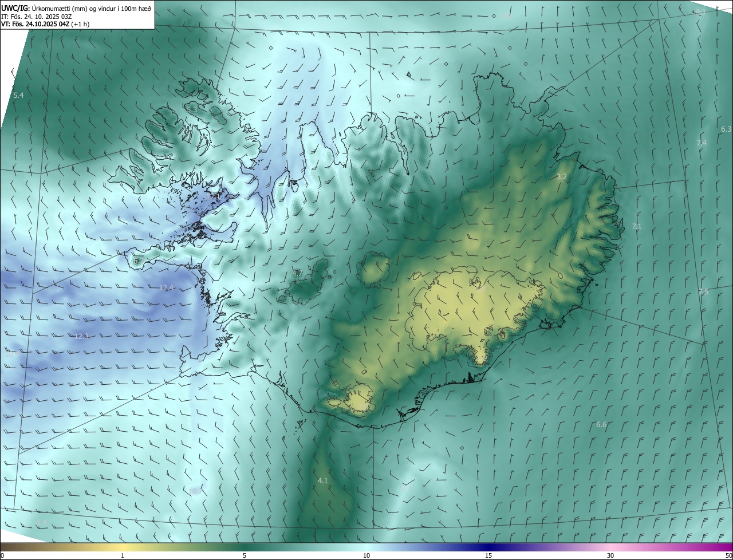Click the 5.4 value label at the left edge
Viewport: 733px width, 560px height.
18,95
